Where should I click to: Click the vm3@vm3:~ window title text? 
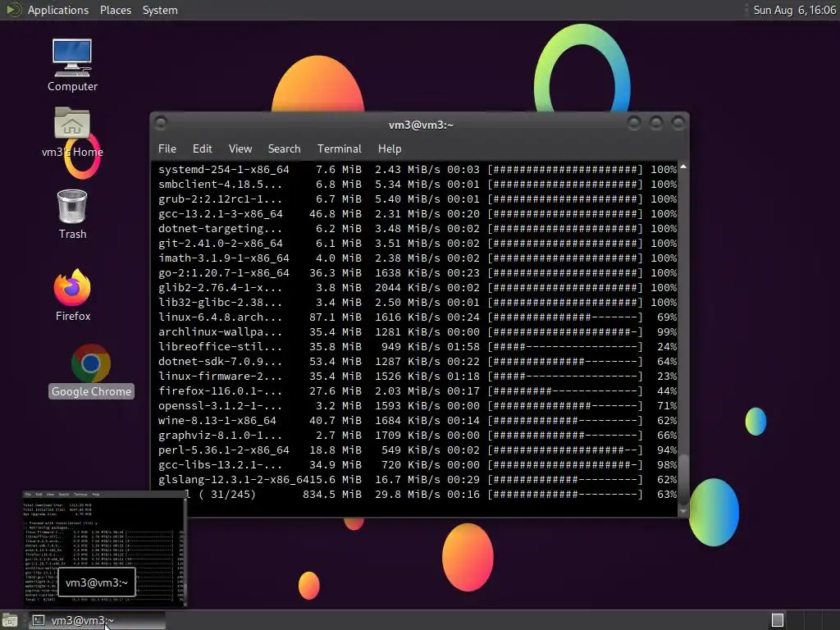tap(421, 125)
